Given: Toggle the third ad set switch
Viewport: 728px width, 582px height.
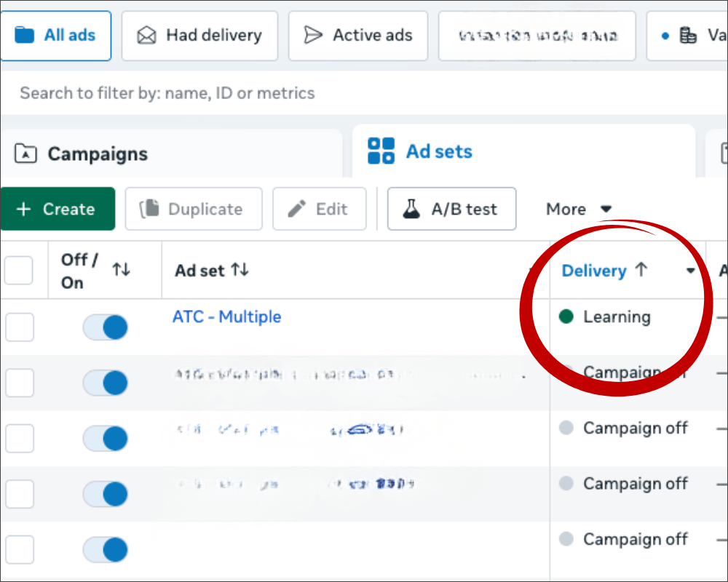Looking at the screenshot, I should tap(106, 439).
